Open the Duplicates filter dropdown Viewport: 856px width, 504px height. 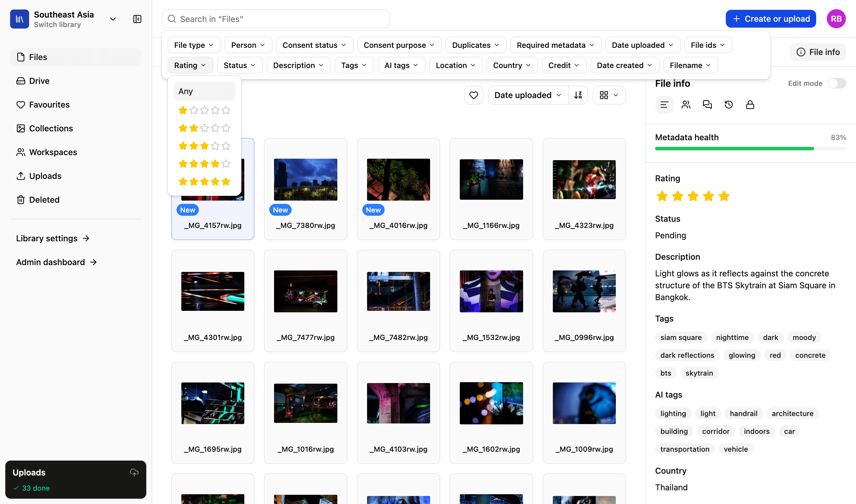coord(476,45)
